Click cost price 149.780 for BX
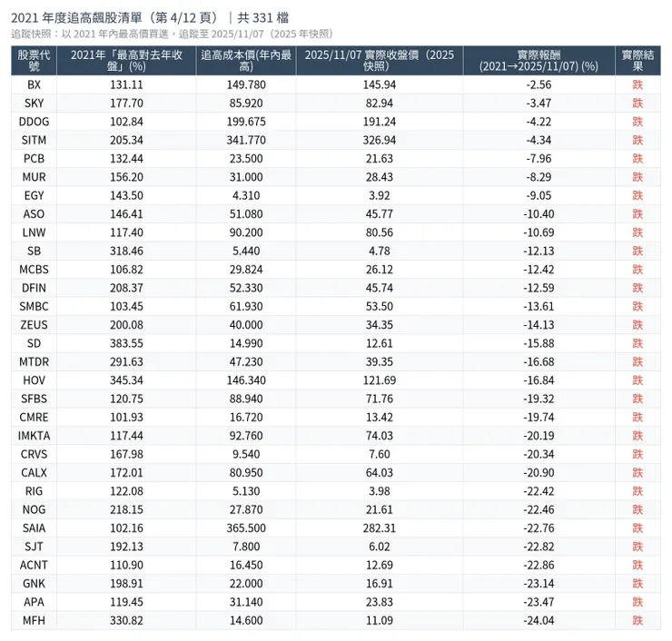 (246, 84)
